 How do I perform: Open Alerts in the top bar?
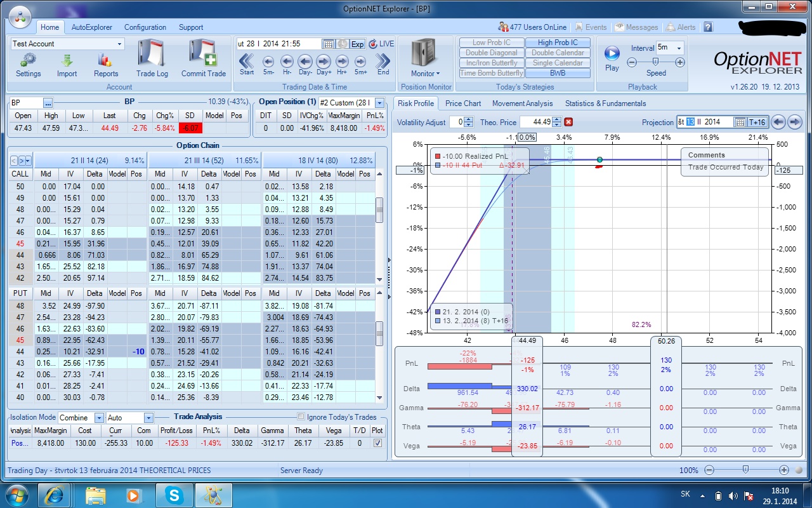pyautogui.click(x=681, y=27)
